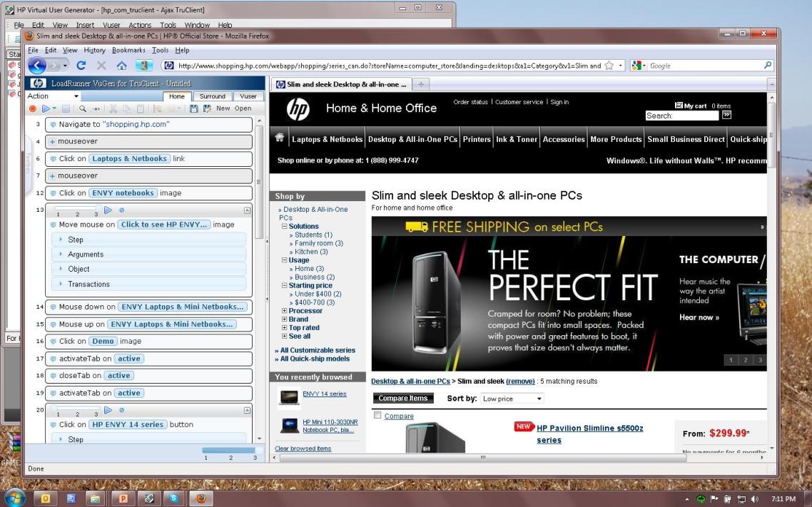Open the Firefox Tools menu
The height and width of the screenshot is (507, 812).
point(160,50)
